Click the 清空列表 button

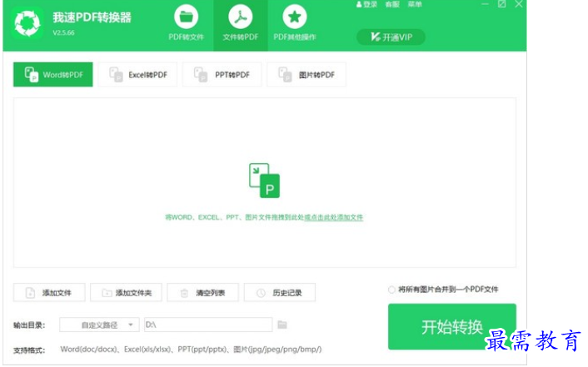click(x=203, y=292)
